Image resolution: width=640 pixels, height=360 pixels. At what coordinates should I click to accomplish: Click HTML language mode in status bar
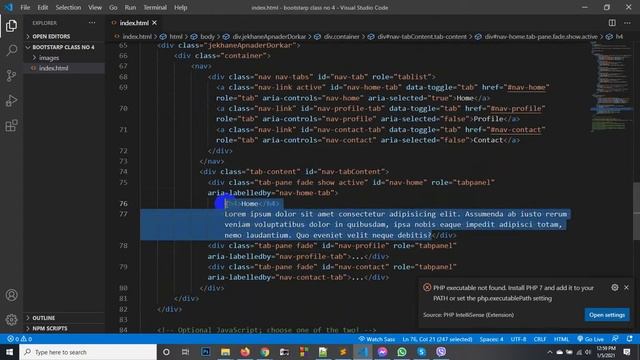click(x=561, y=339)
